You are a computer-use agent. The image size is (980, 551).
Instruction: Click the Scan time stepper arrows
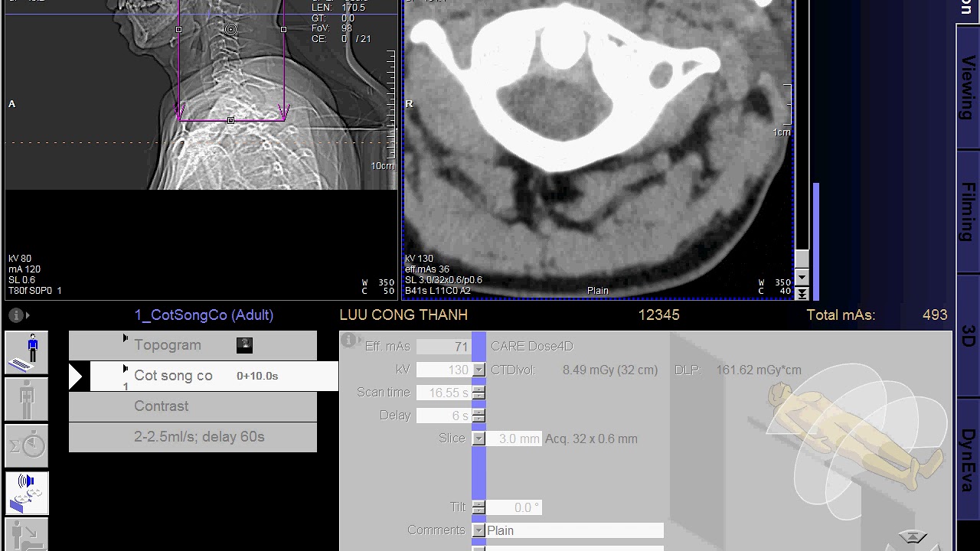click(x=479, y=393)
